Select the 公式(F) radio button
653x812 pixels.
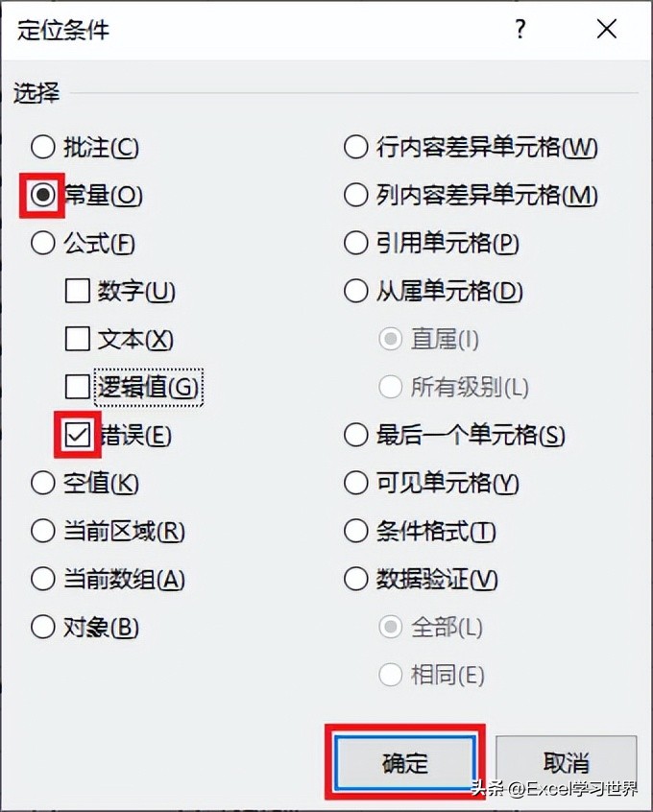click(43, 244)
